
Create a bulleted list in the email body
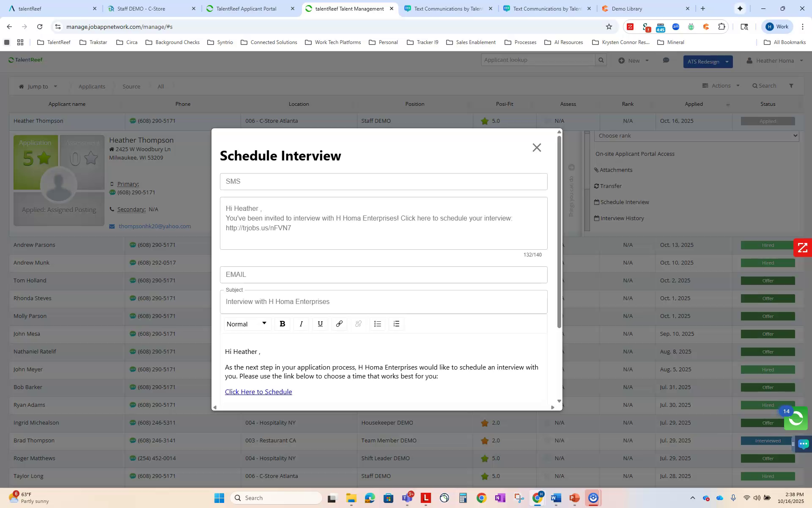377,324
